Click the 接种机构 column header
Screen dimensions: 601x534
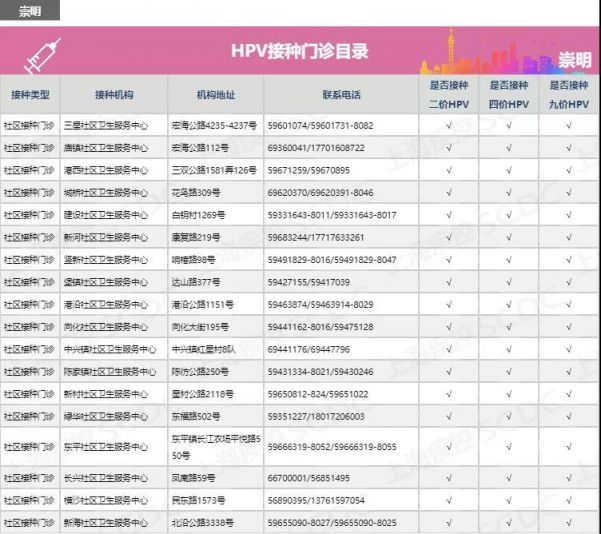tap(114, 95)
